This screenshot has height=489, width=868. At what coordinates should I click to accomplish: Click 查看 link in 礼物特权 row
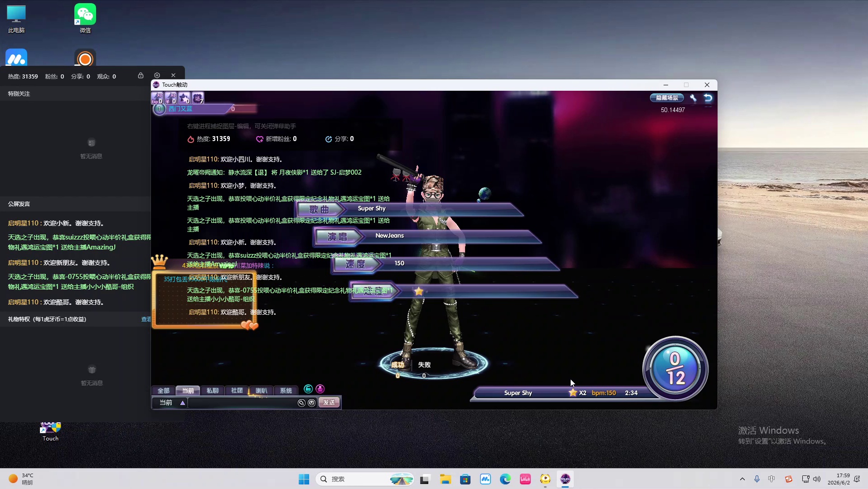point(146,319)
